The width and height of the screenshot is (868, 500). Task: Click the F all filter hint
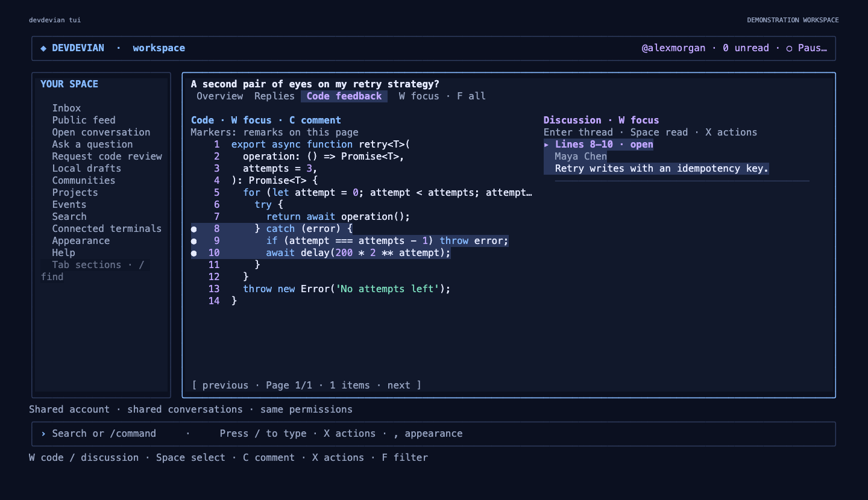pos(471,96)
